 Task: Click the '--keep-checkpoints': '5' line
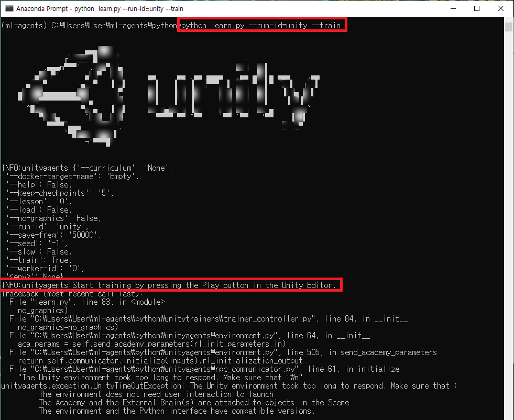pyautogui.click(x=60, y=193)
